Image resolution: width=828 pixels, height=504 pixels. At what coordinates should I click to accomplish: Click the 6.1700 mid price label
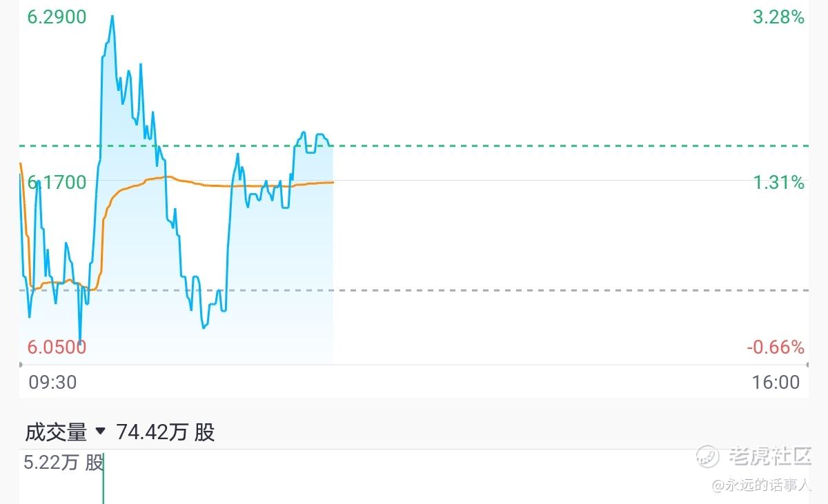click(x=57, y=183)
